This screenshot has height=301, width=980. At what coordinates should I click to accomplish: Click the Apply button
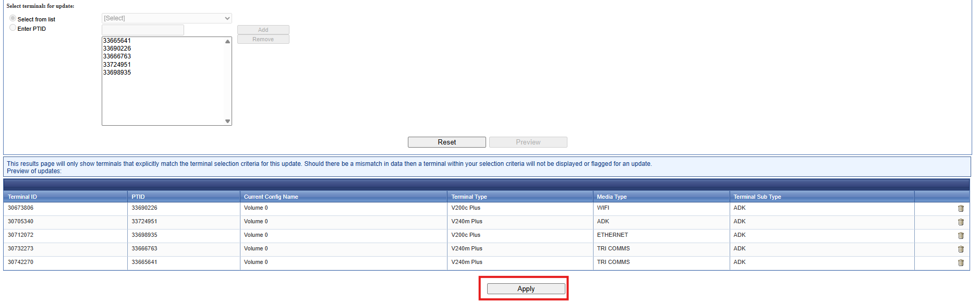click(x=526, y=289)
